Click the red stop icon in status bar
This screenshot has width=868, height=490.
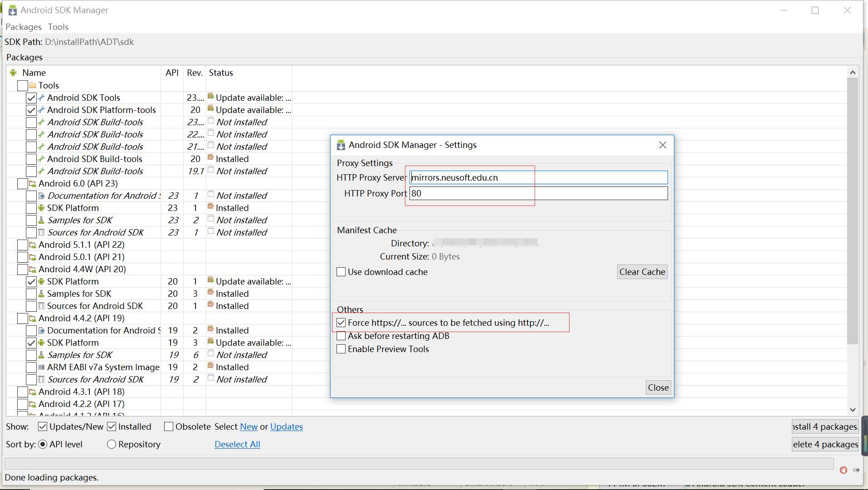click(843, 470)
